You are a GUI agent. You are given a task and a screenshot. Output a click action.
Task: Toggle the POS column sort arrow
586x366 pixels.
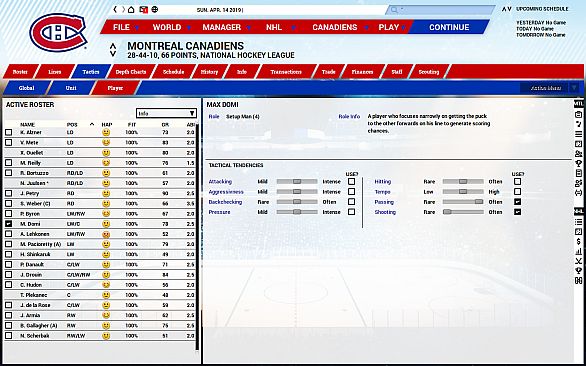coord(92,124)
